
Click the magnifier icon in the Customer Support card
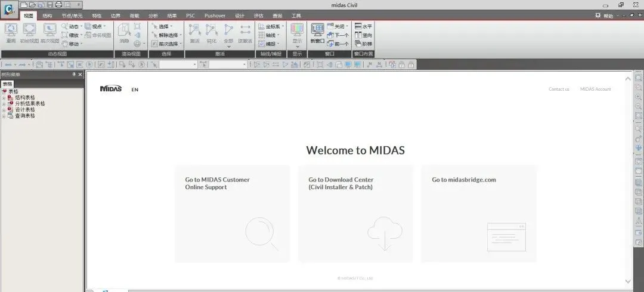tap(261, 233)
